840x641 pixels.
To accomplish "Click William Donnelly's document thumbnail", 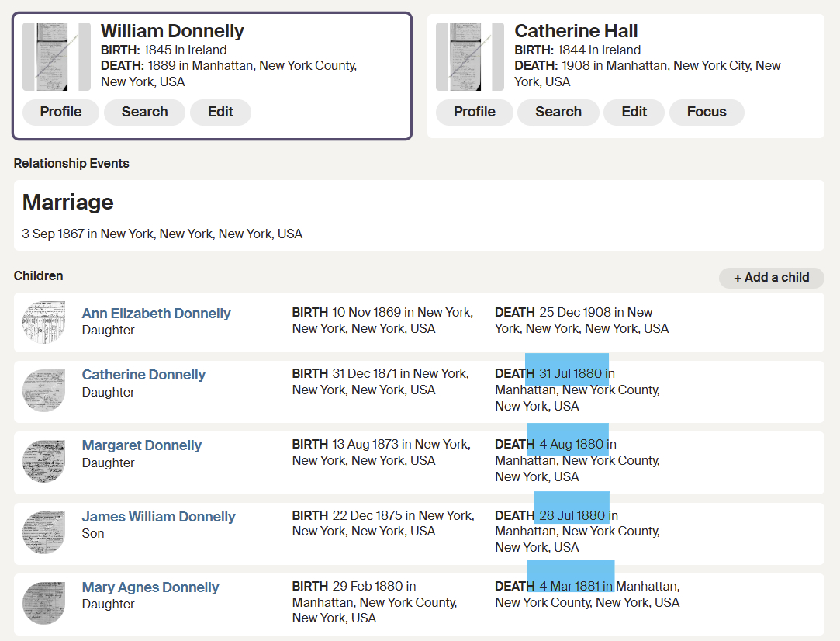I will [x=57, y=57].
